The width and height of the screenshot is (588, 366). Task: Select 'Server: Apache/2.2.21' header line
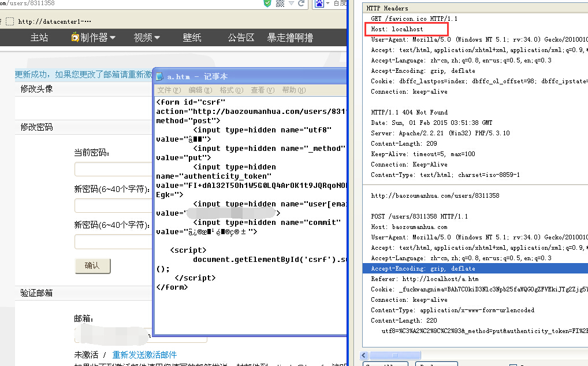point(440,133)
